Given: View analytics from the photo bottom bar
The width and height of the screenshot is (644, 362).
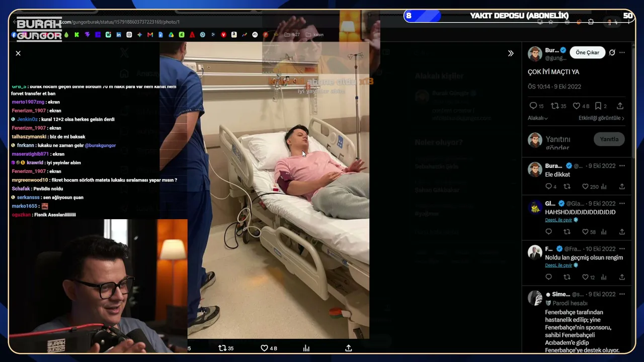Looking at the screenshot, I should coord(306,348).
